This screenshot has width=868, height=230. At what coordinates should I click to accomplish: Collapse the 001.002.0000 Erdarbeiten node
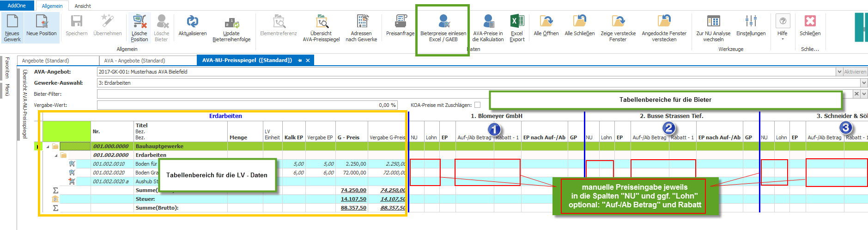coord(56,155)
